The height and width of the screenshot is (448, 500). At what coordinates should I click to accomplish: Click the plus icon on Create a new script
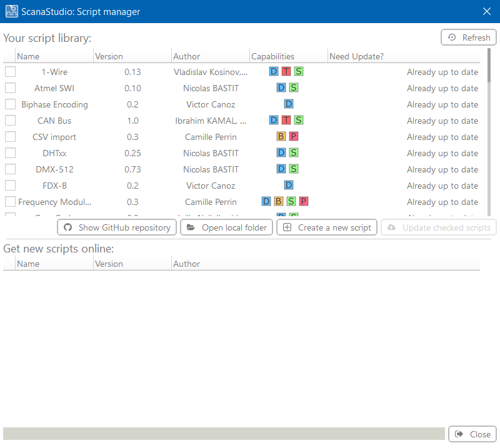click(287, 227)
